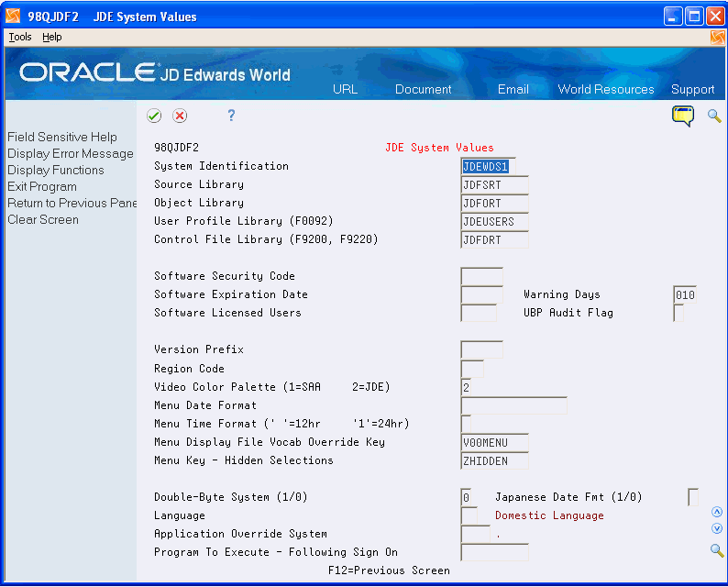Click the red JDE System Values heading

click(x=439, y=148)
